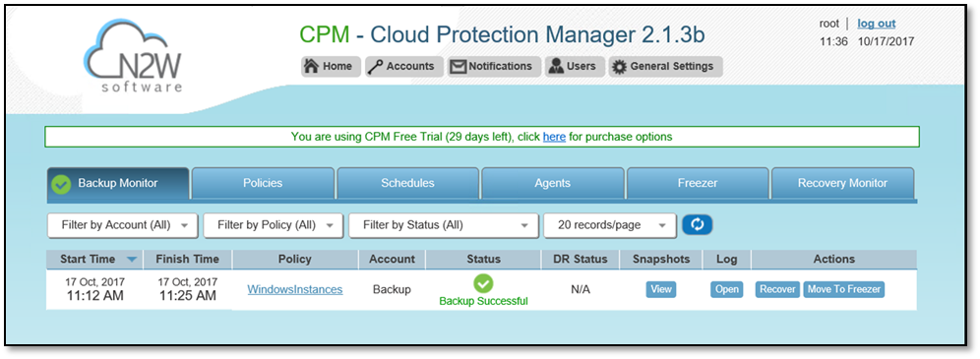Click the CPM Free Trial banner text
The image size is (980, 359).
pos(482,136)
